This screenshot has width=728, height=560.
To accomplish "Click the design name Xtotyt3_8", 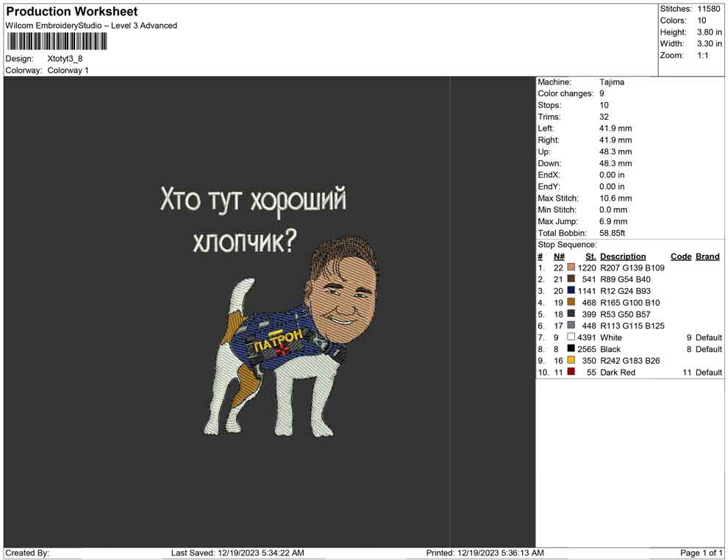I will (65, 59).
